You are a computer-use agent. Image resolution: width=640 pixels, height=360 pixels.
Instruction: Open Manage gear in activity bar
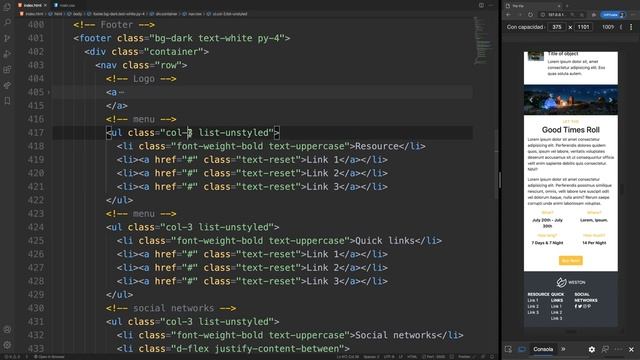(x=7, y=345)
